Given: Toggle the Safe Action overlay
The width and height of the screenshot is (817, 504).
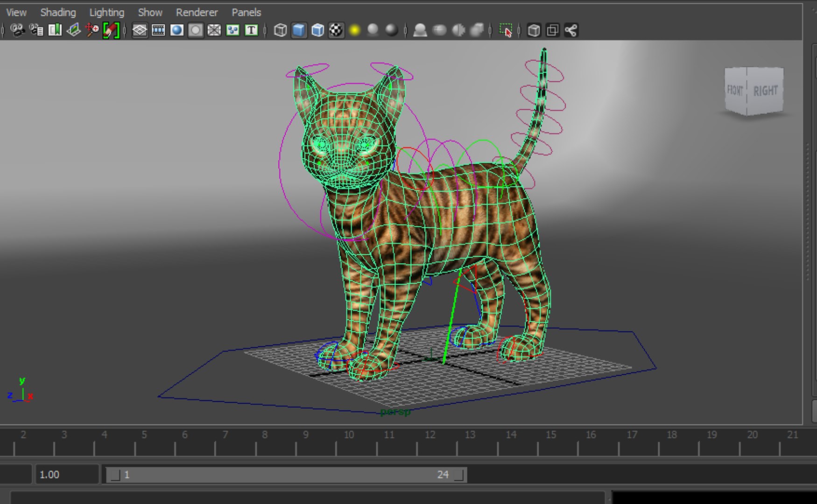Looking at the screenshot, I should pos(232,30).
